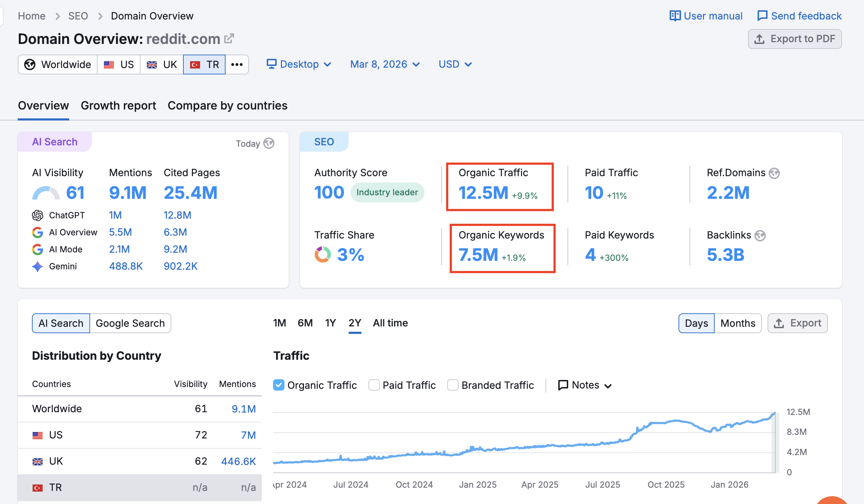864x504 pixels.
Task: Click the User manual book icon
Action: pos(675,16)
